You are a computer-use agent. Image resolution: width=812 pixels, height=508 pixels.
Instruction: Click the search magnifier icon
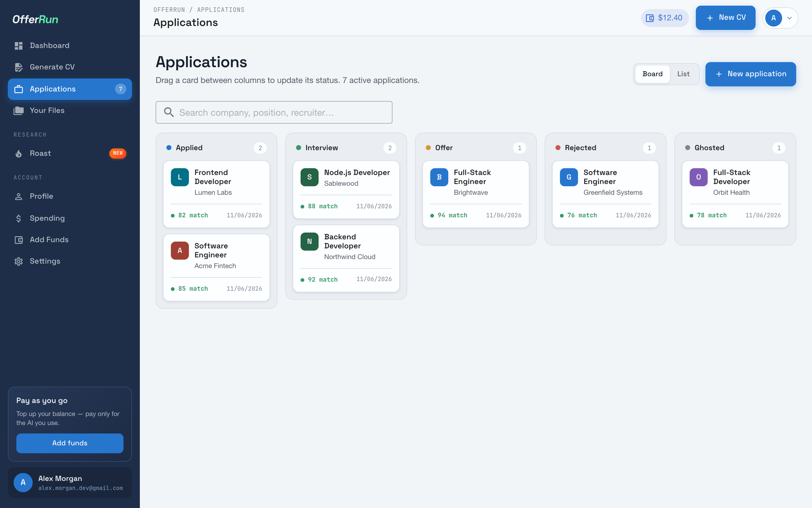[169, 112]
